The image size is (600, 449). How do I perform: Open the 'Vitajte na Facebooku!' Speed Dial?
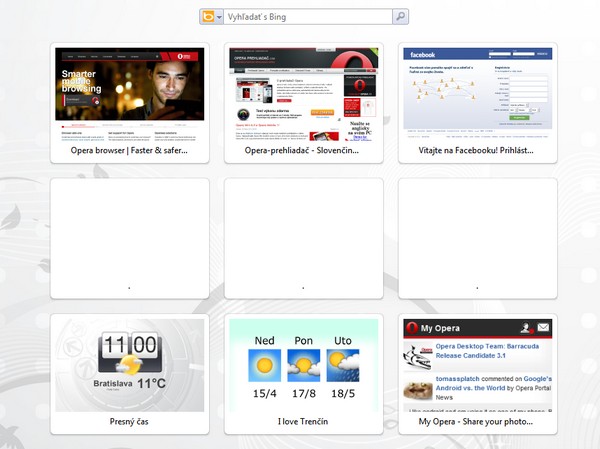tap(478, 103)
